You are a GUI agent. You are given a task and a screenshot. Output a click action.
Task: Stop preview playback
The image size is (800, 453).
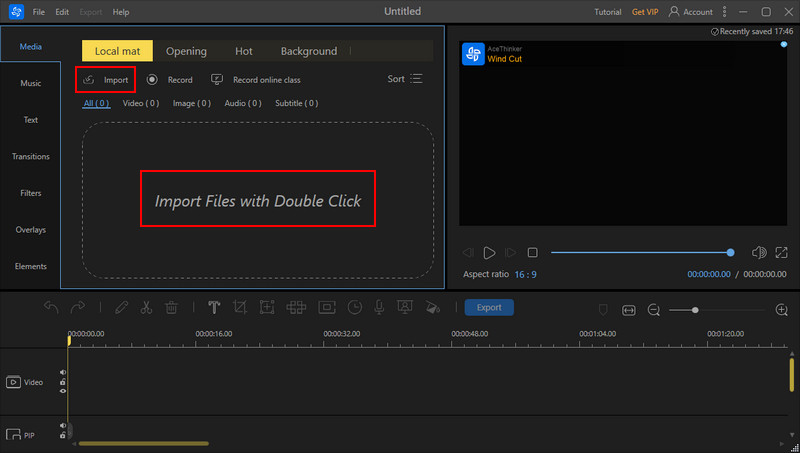tap(533, 253)
